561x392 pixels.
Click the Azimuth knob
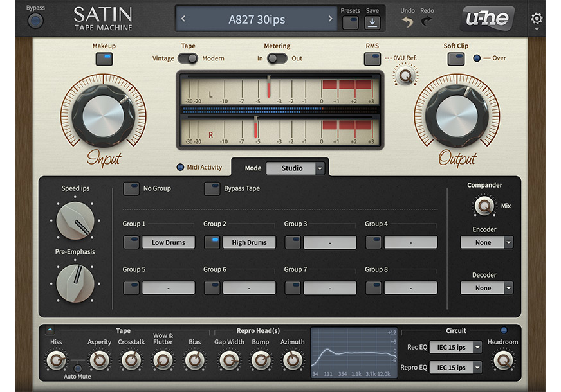click(292, 361)
